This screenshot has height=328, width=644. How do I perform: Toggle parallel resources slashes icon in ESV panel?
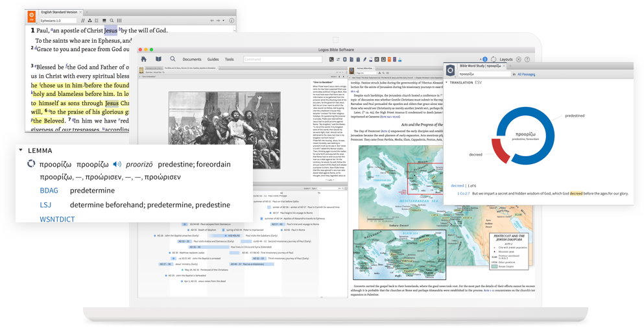[x=83, y=21]
